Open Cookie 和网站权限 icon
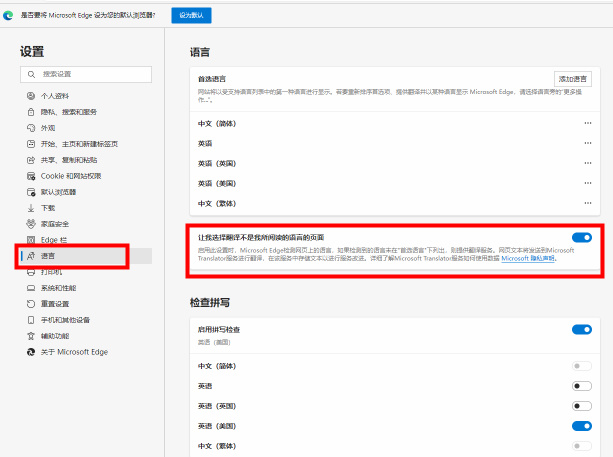Viewport: 613px width, 457px height. pos(31,176)
